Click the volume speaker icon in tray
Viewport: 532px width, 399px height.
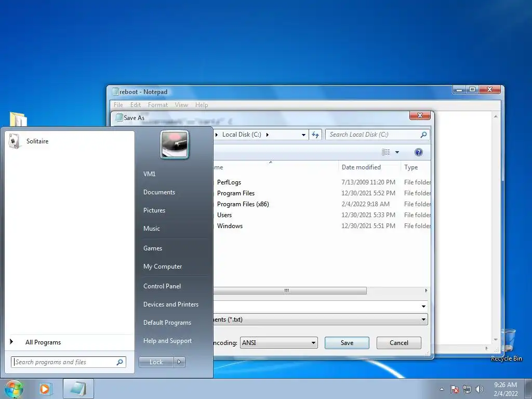[480, 389]
